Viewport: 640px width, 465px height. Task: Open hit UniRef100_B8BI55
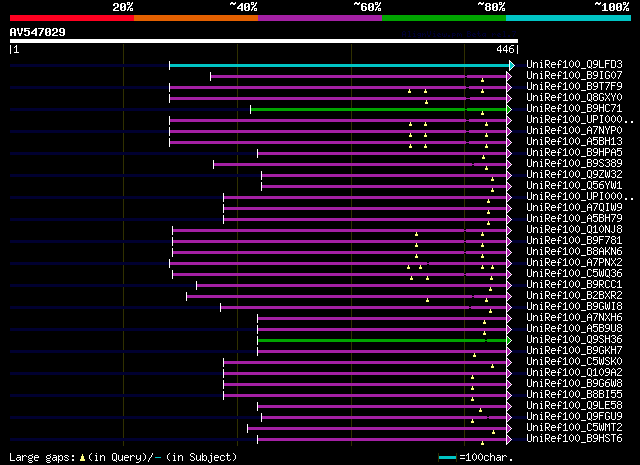[x=574, y=395]
